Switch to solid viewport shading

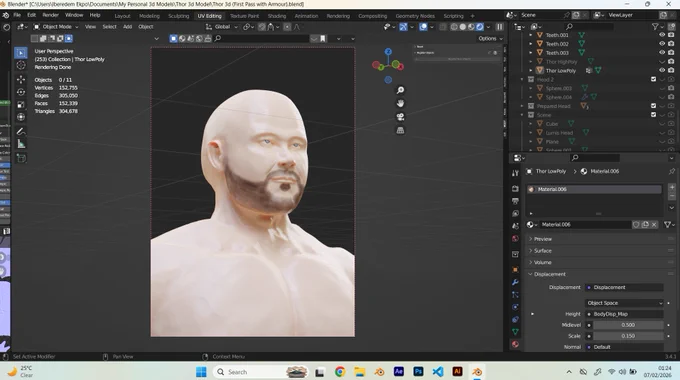pyautogui.click(x=462, y=27)
